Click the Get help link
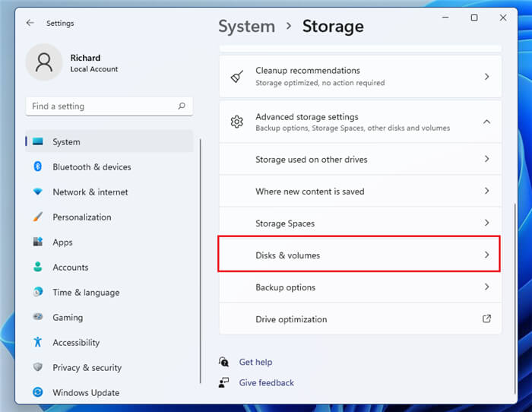This screenshot has width=532, height=412. (x=255, y=362)
